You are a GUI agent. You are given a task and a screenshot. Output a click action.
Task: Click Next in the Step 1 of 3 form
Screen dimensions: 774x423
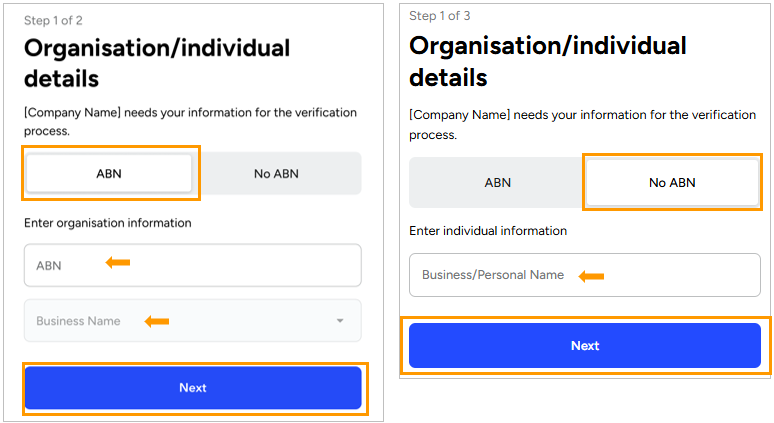[x=585, y=346]
